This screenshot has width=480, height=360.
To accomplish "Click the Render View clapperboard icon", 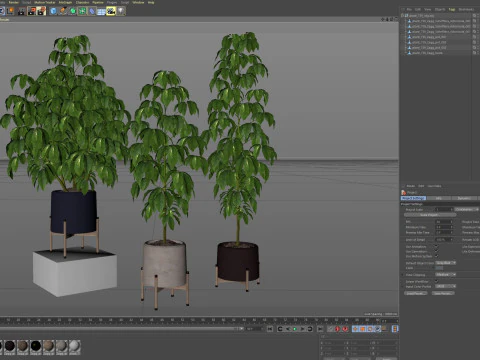I will pyautogui.click(x=21, y=11).
